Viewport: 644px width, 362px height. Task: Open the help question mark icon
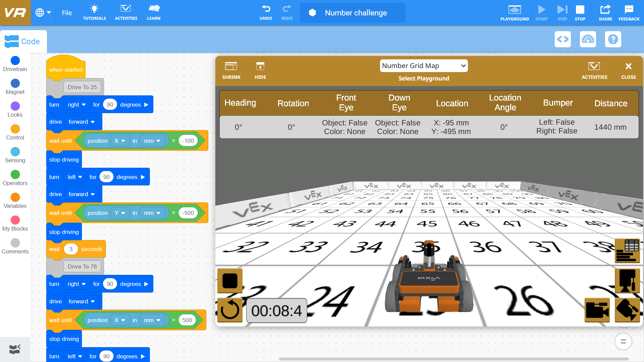613,39
